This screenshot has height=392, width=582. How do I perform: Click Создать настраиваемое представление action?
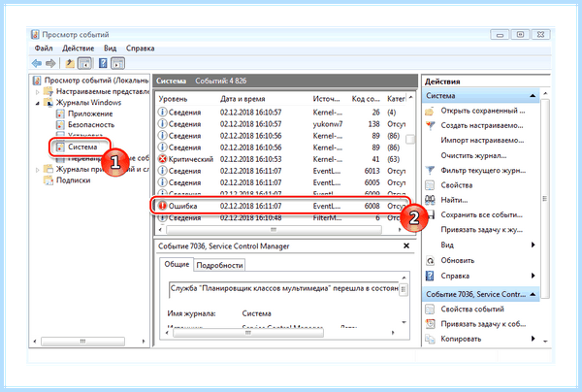482,125
